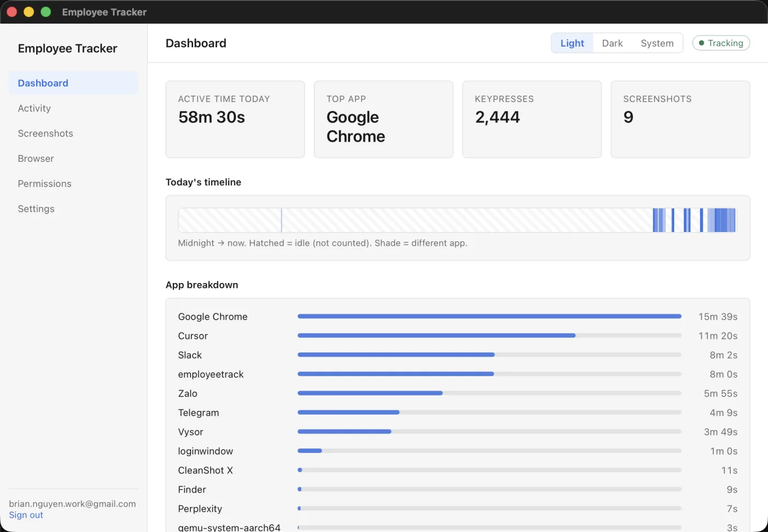Click the loginwindow app name

click(205, 451)
